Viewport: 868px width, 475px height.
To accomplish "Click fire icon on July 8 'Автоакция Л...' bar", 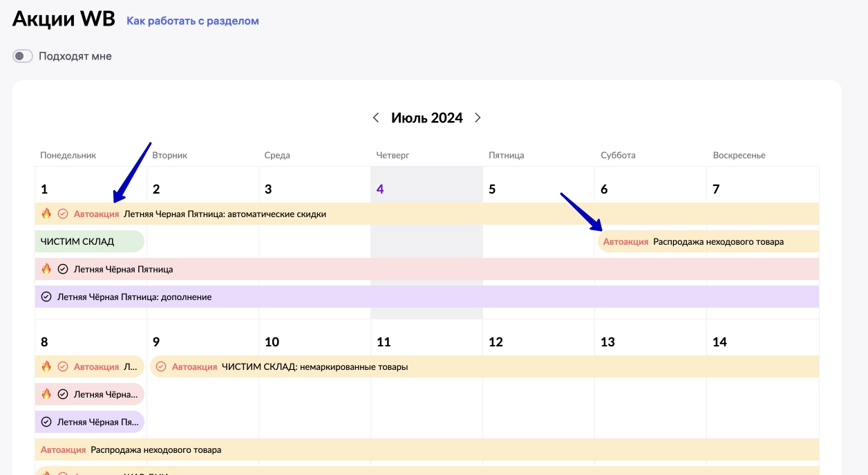I will [x=46, y=366].
